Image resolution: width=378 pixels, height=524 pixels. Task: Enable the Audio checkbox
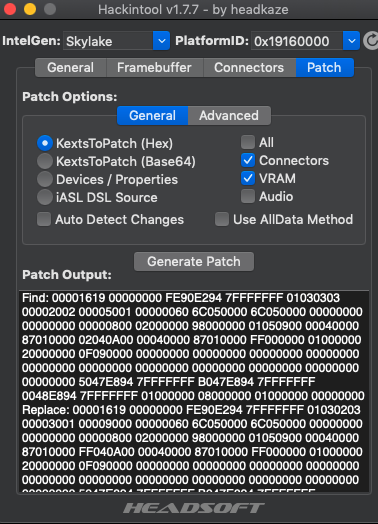tap(248, 196)
